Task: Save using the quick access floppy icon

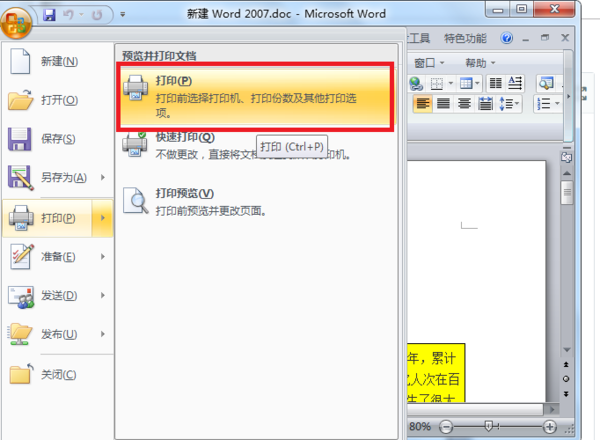Action: (x=49, y=15)
